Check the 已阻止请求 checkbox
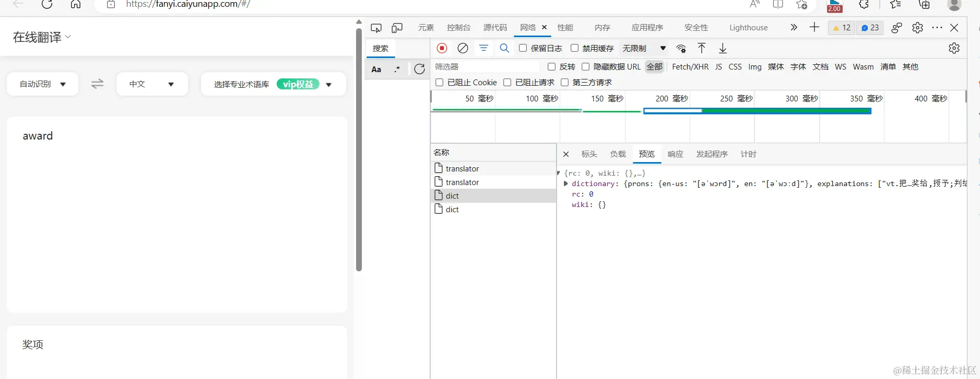 [507, 83]
